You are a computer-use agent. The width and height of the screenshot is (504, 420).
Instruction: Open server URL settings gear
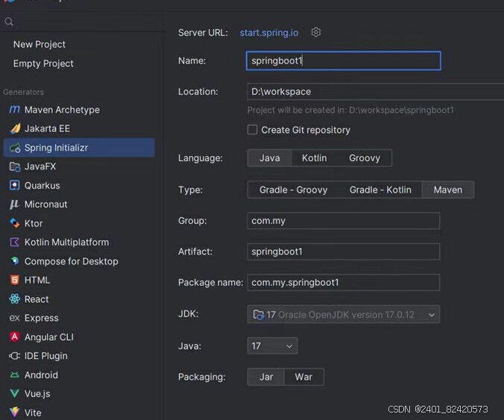[x=315, y=32]
